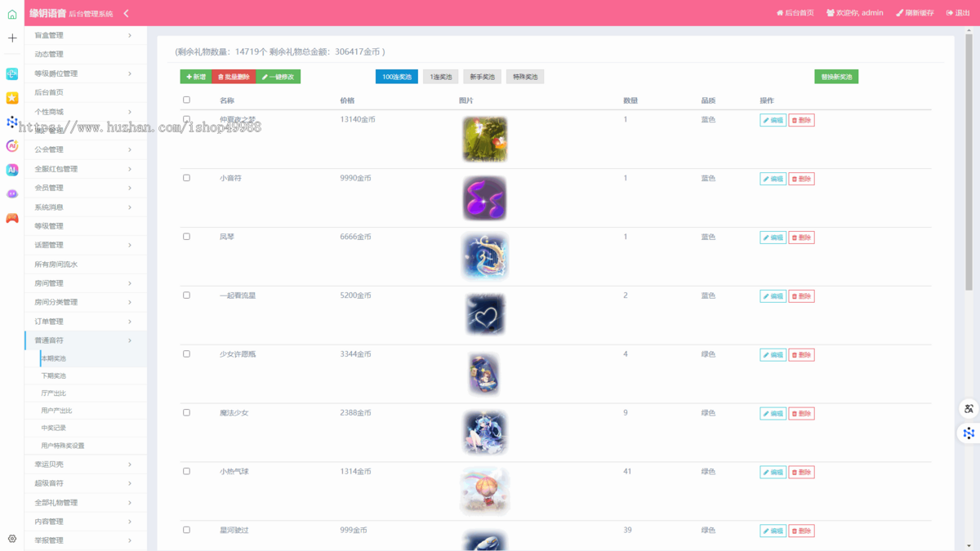This screenshot has height=551, width=980.
Task: Click the 小热气球 gift thumbnail image
Action: pos(484,491)
